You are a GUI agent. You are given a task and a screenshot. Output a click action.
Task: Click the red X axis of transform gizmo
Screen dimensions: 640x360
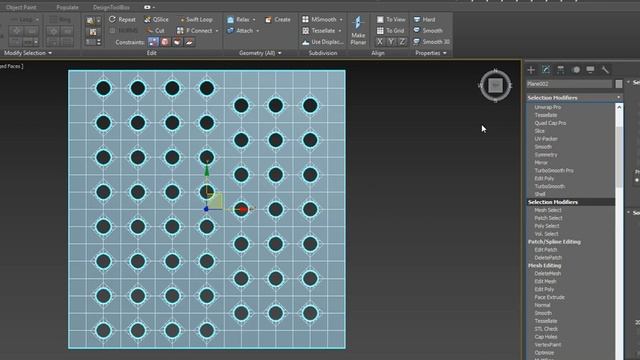[244, 209]
